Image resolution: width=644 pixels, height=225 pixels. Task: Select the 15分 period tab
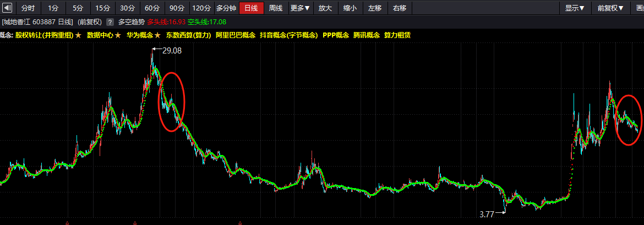click(103, 8)
